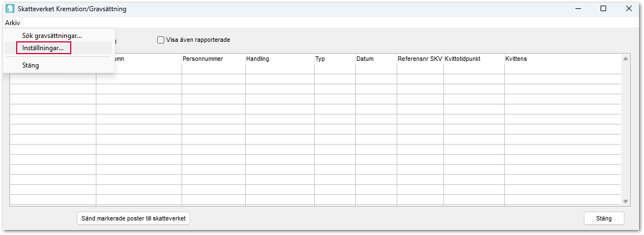Click the table scrollbar up arrow

[626, 59]
